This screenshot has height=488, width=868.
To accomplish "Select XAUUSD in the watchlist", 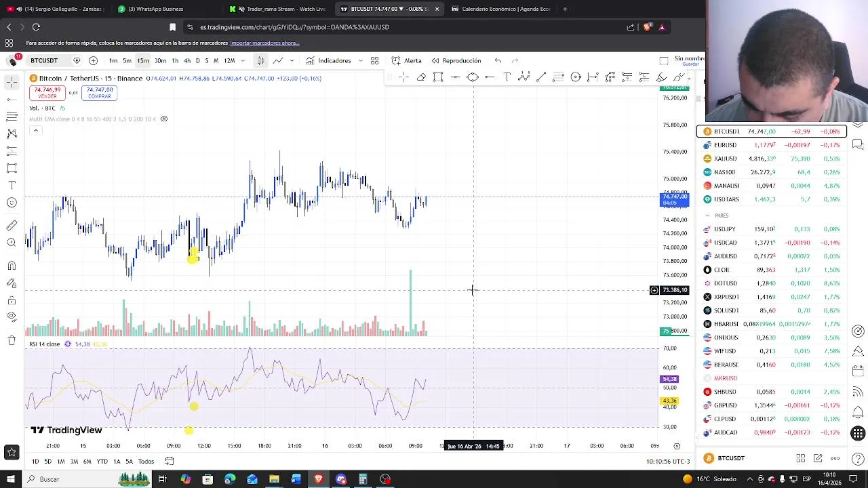I will (x=772, y=159).
